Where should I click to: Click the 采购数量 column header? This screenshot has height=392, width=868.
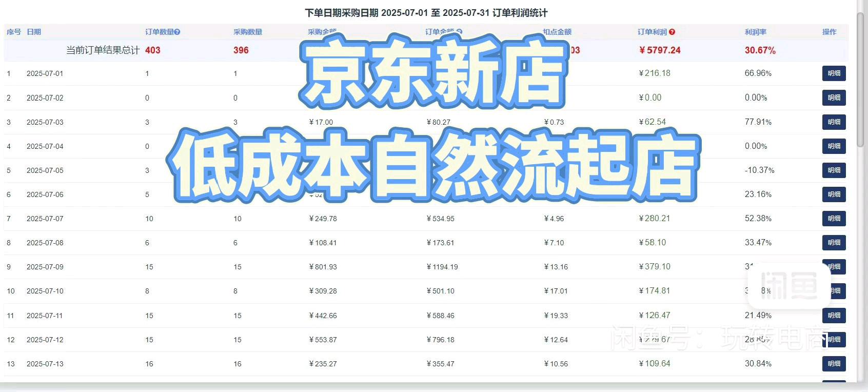coord(248,32)
